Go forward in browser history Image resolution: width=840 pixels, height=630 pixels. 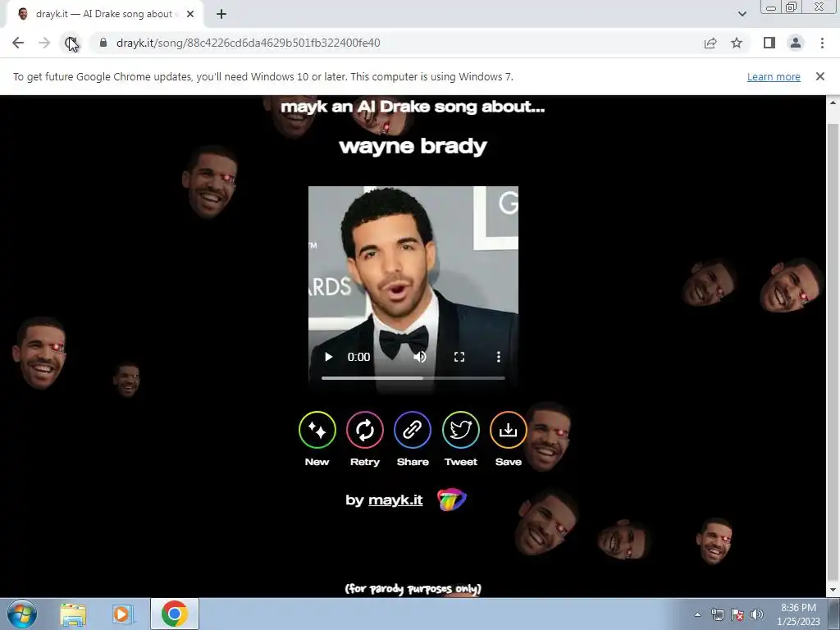44,43
